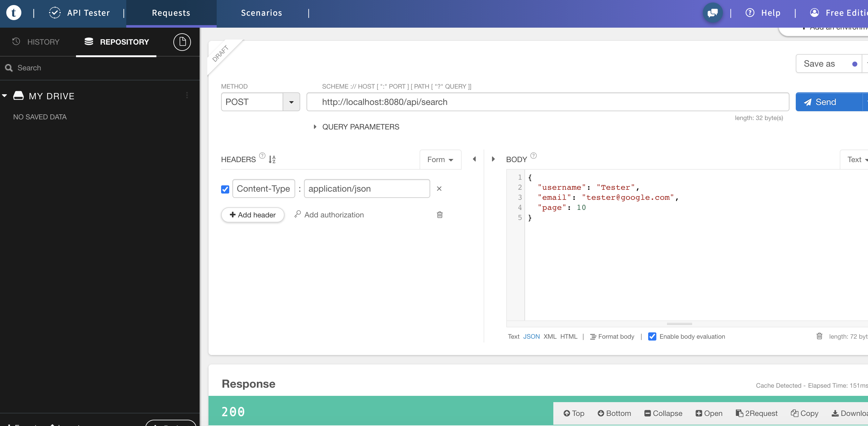This screenshot has height=426, width=868.
Task: Select JSON body syntax mode
Action: click(x=531, y=336)
